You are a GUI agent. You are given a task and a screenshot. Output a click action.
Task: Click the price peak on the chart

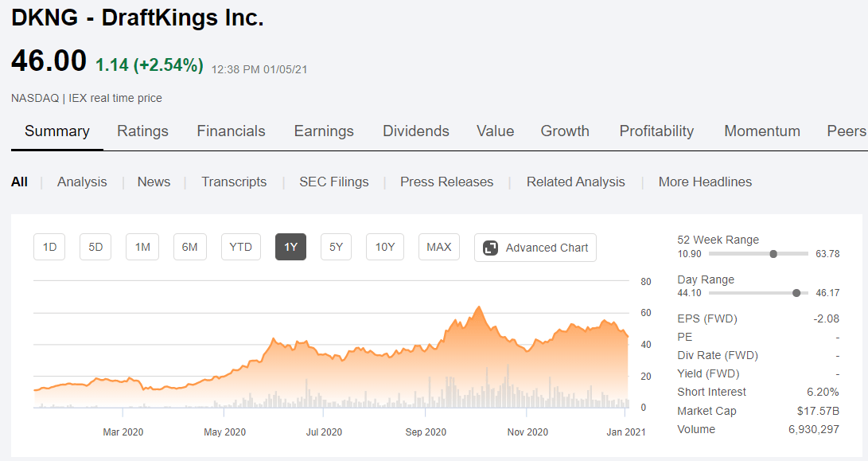pyautogui.click(x=479, y=307)
